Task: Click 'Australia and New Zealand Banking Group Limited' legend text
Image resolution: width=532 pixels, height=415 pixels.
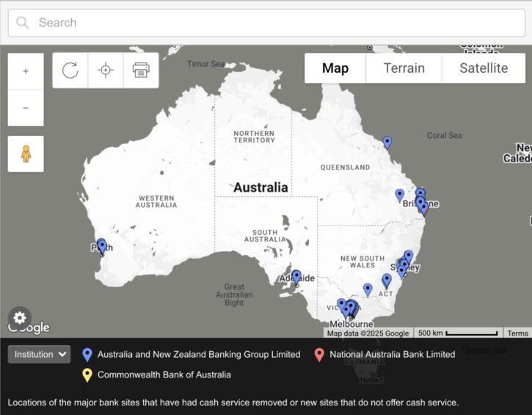Action: (x=199, y=354)
